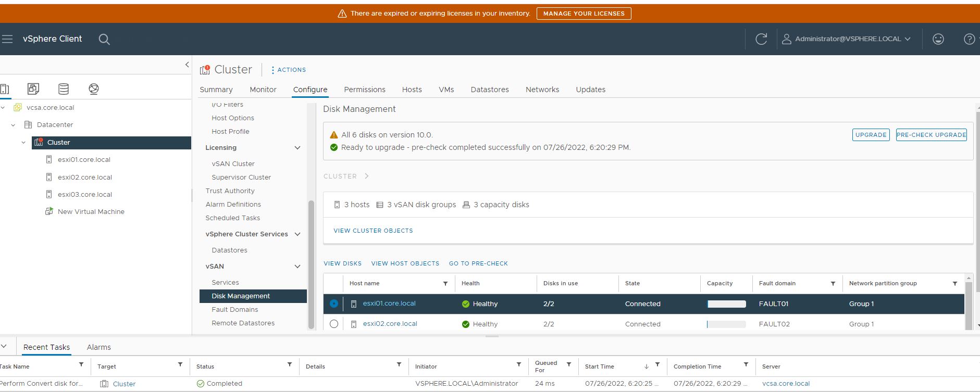The width and height of the screenshot is (980, 392).
Task: Open the Permissions tab
Action: [365, 90]
